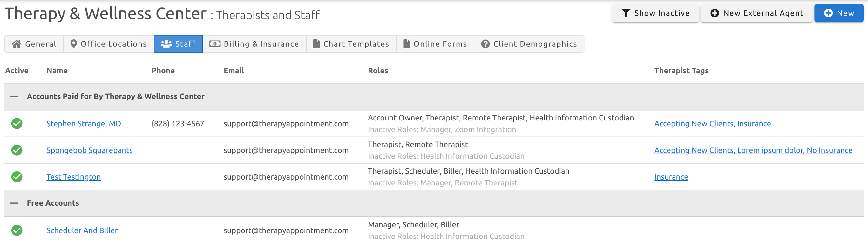The image size is (868, 247).
Task: Collapse the Free Accounts section
Action: (14, 203)
